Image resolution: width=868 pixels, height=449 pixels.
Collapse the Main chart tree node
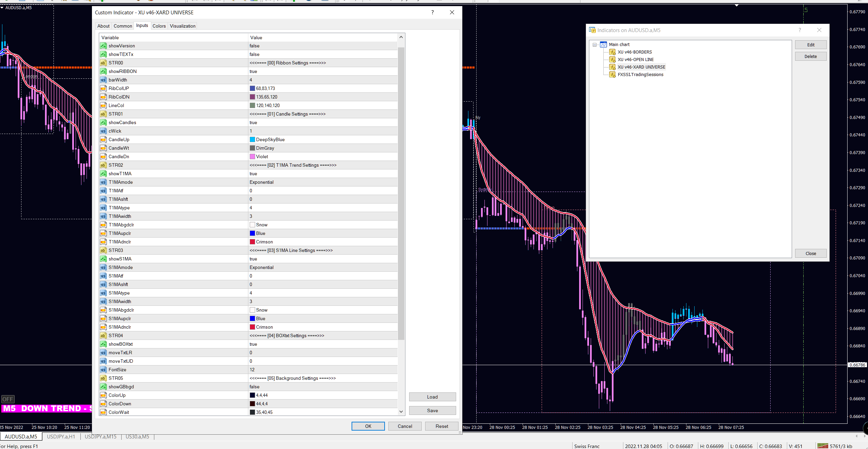[x=594, y=45]
